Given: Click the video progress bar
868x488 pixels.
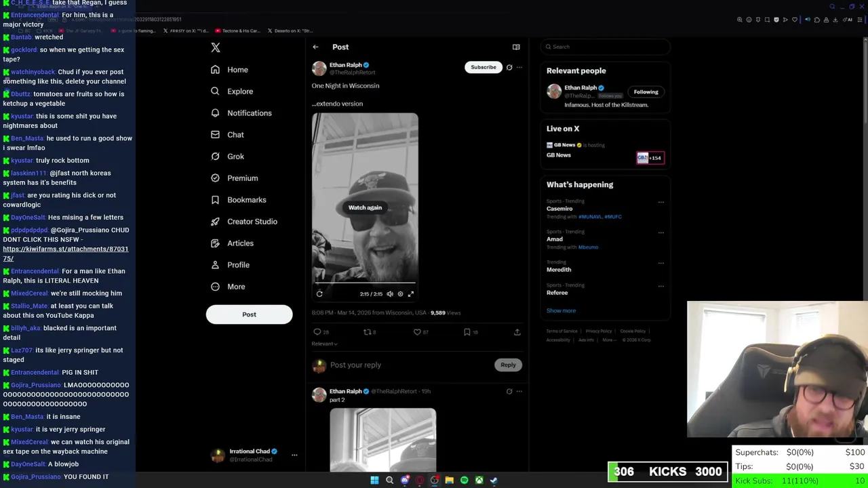Looking at the screenshot, I should tap(365, 283).
